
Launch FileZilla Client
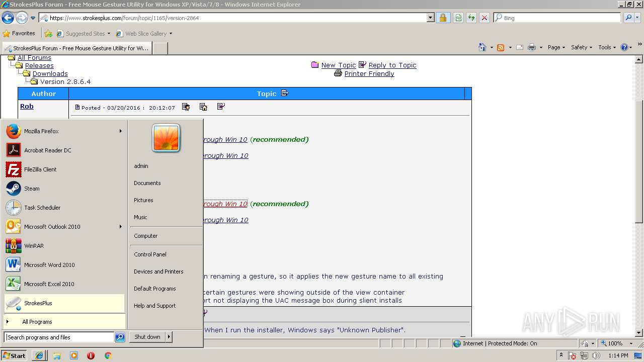tap(64, 169)
